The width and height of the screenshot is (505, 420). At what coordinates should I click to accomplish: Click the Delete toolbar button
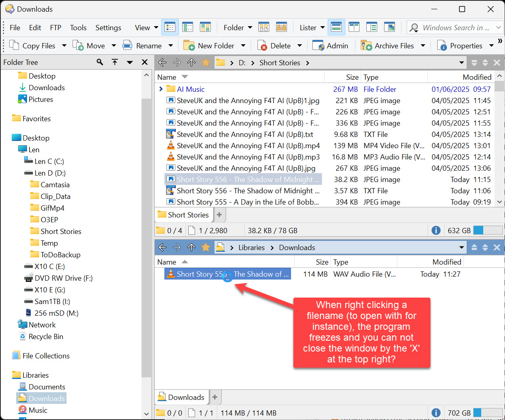275,46
